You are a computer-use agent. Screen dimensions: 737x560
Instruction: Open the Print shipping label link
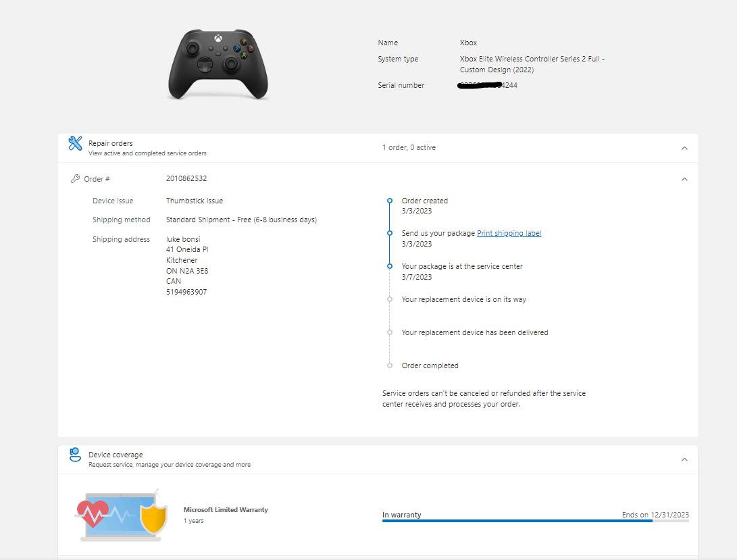(x=509, y=233)
